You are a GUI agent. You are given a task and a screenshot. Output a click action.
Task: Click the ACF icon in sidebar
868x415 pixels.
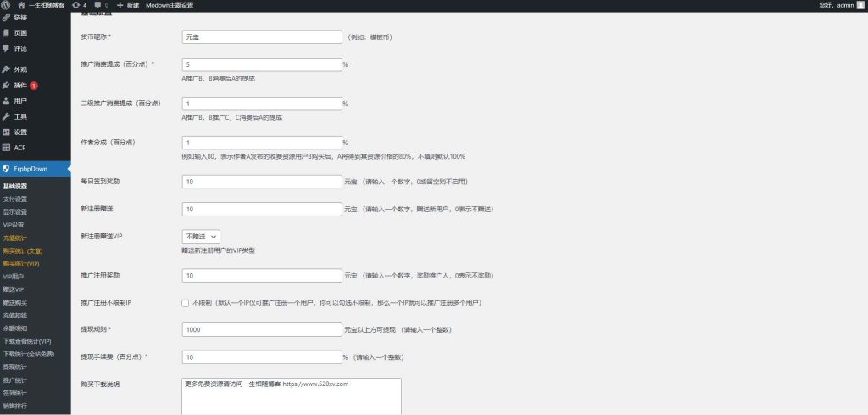pyautogui.click(x=6, y=148)
